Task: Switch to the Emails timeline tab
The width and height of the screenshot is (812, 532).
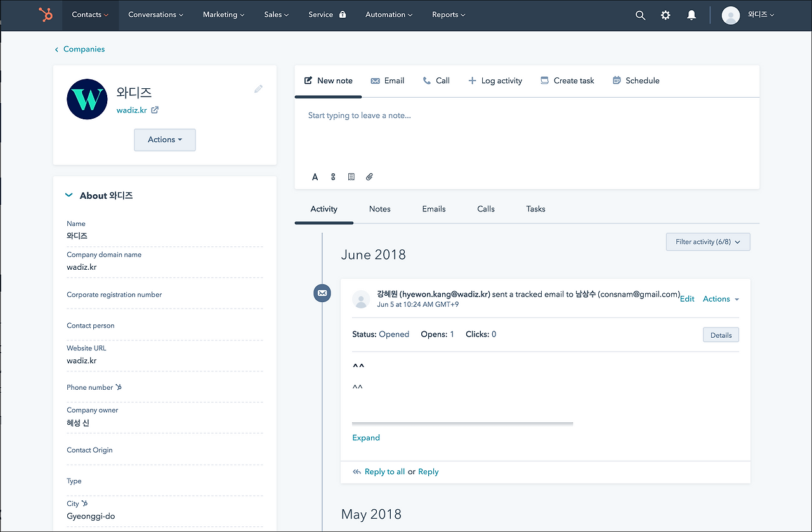Action: coord(434,209)
